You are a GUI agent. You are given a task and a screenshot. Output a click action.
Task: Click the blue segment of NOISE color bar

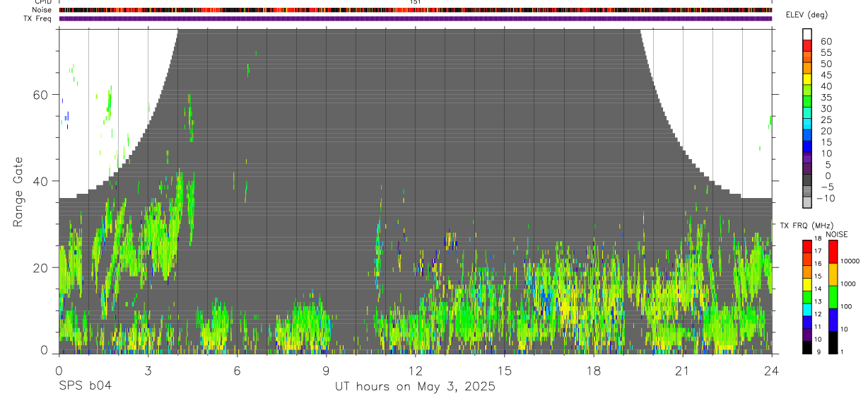(833, 320)
